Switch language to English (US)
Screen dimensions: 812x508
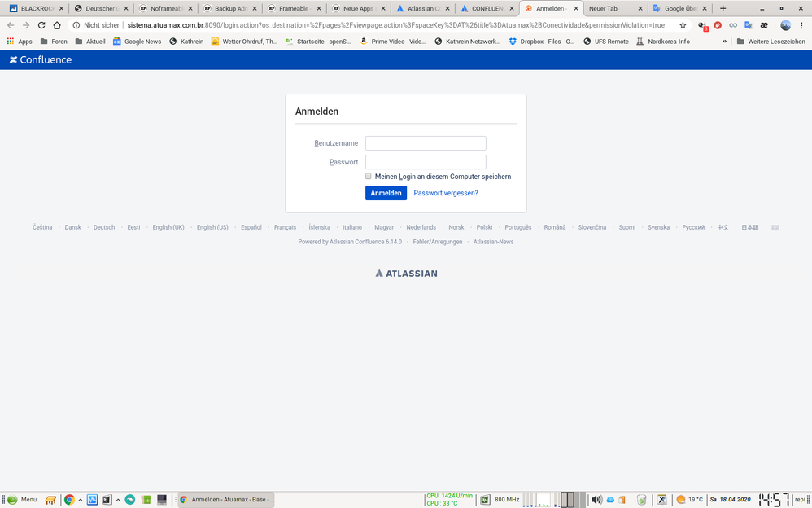click(212, 227)
